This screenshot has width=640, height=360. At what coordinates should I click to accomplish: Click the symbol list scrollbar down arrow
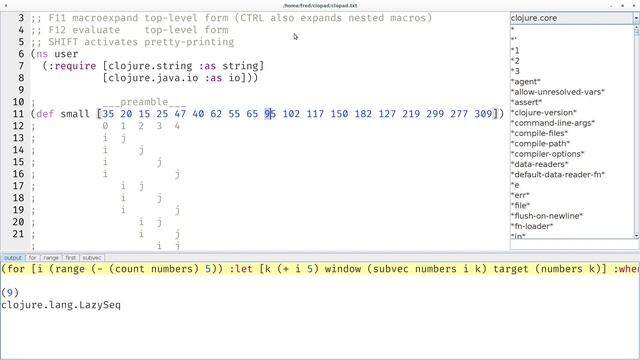(x=636, y=236)
